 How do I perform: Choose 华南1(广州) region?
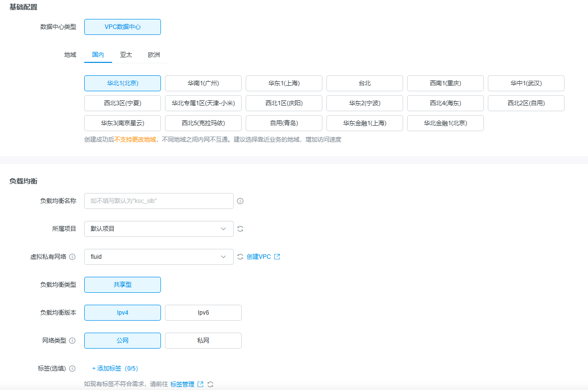[203, 83]
